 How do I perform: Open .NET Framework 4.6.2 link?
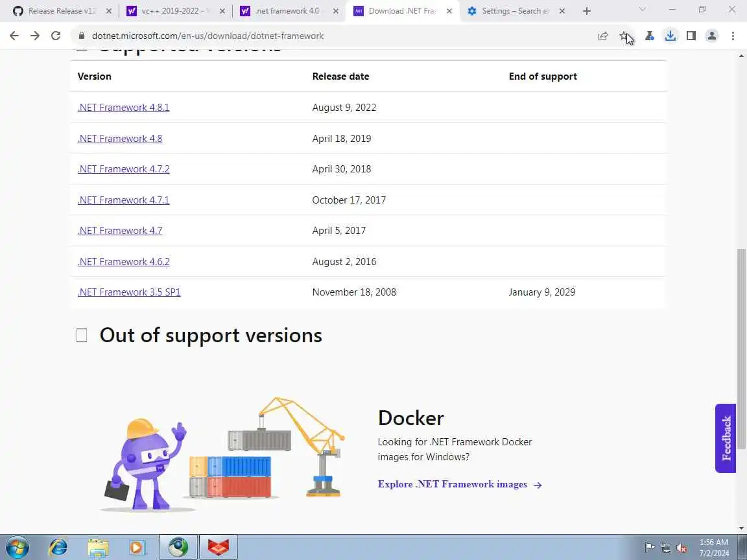point(123,261)
